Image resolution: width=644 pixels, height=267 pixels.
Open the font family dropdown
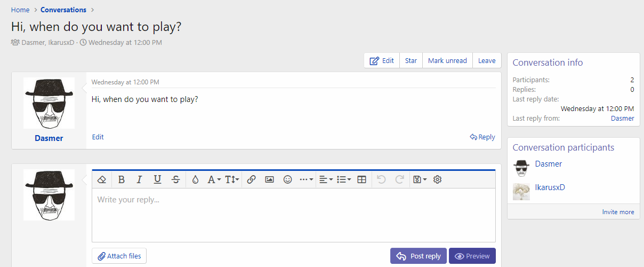(214, 179)
